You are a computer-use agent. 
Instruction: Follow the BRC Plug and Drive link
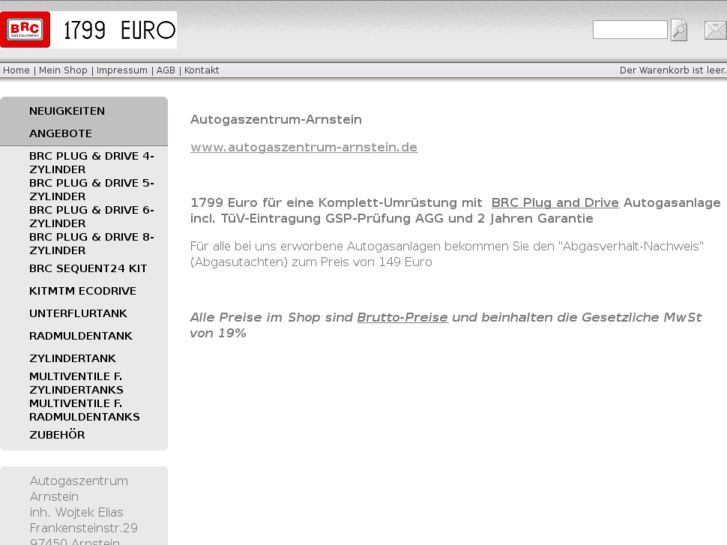tap(555, 203)
